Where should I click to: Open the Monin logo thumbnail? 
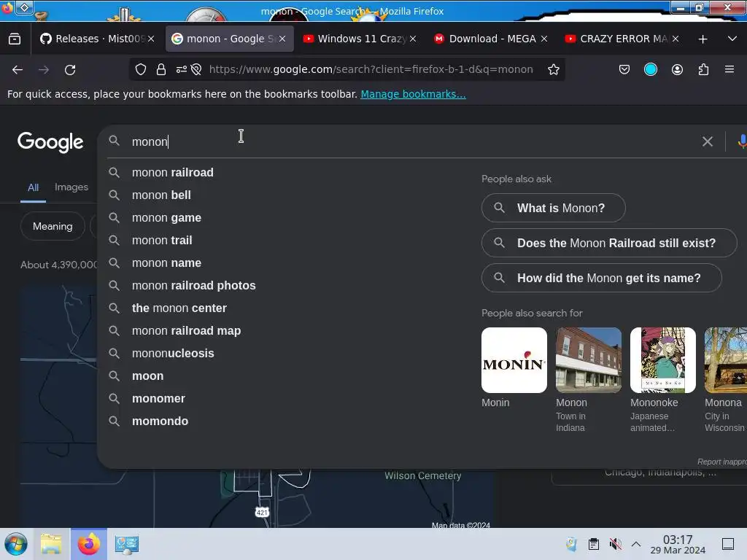(x=514, y=360)
